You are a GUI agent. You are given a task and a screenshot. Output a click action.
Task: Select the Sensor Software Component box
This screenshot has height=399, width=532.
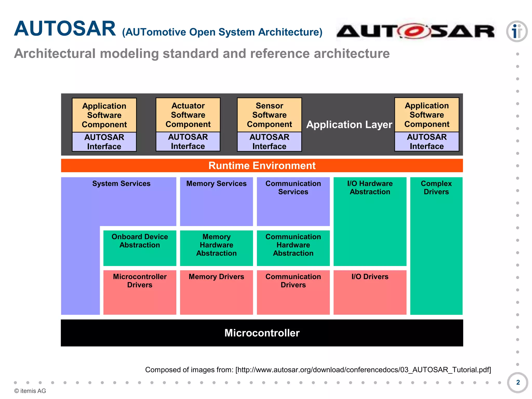269,115
